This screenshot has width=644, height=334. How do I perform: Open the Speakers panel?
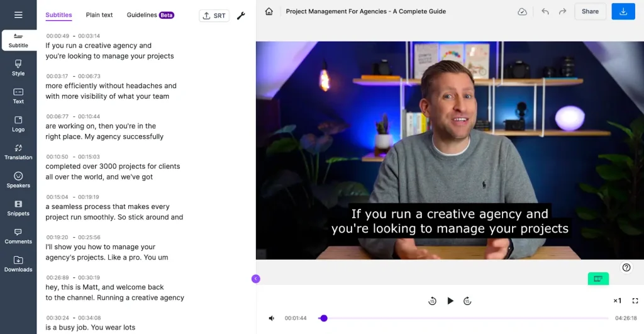coord(18,180)
